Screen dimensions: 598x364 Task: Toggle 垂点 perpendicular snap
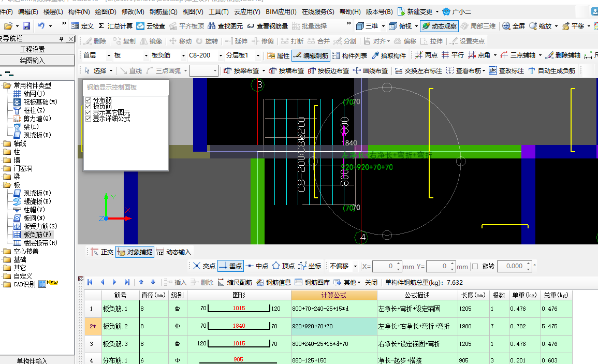pyautogui.click(x=230, y=266)
